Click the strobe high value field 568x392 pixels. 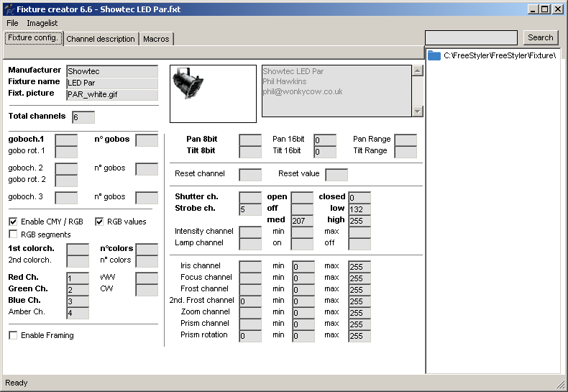pyautogui.click(x=359, y=221)
